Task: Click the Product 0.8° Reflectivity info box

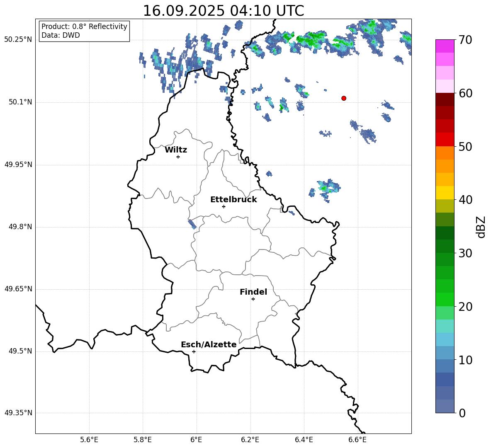Action: pos(84,31)
